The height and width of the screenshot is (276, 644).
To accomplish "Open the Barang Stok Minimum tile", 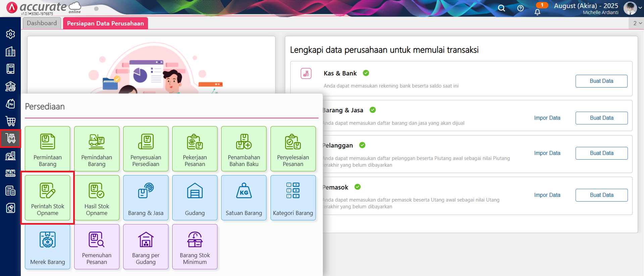I will (x=195, y=246).
